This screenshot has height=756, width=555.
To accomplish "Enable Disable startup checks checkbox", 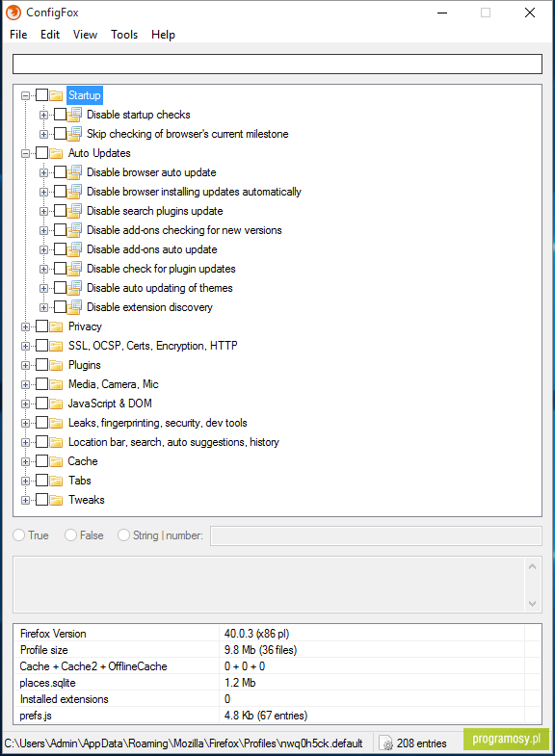I will point(61,115).
